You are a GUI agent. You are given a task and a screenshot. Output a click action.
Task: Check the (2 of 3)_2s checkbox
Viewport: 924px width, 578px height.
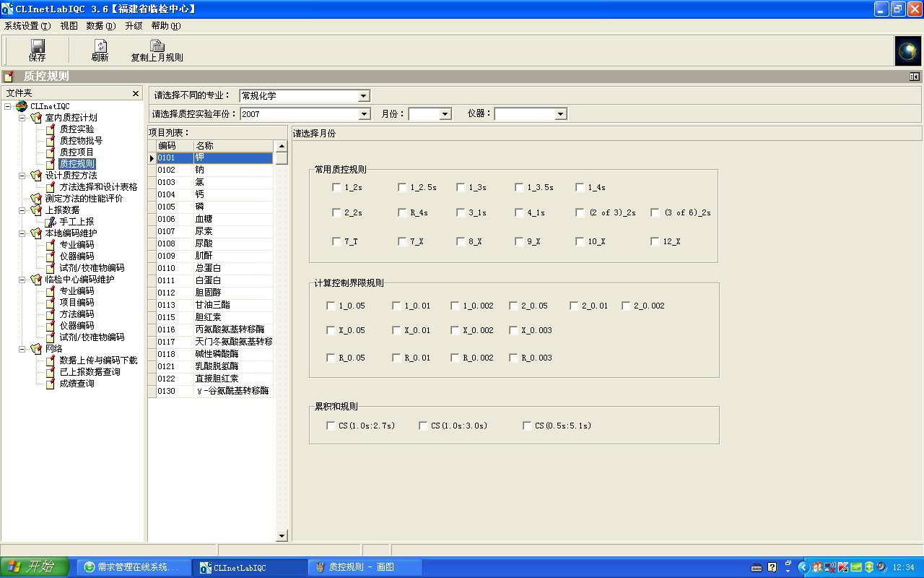580,213
